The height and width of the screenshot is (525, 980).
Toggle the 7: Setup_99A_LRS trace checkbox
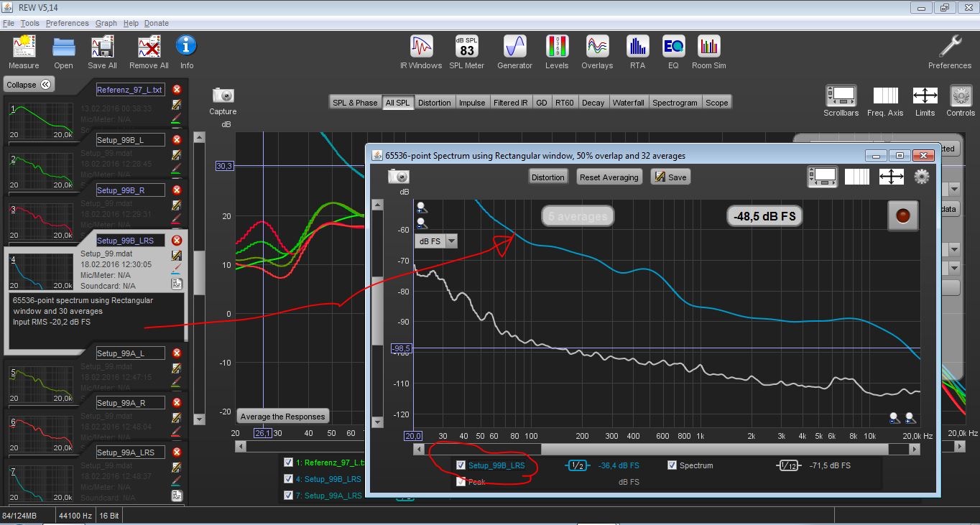[288, 496]
